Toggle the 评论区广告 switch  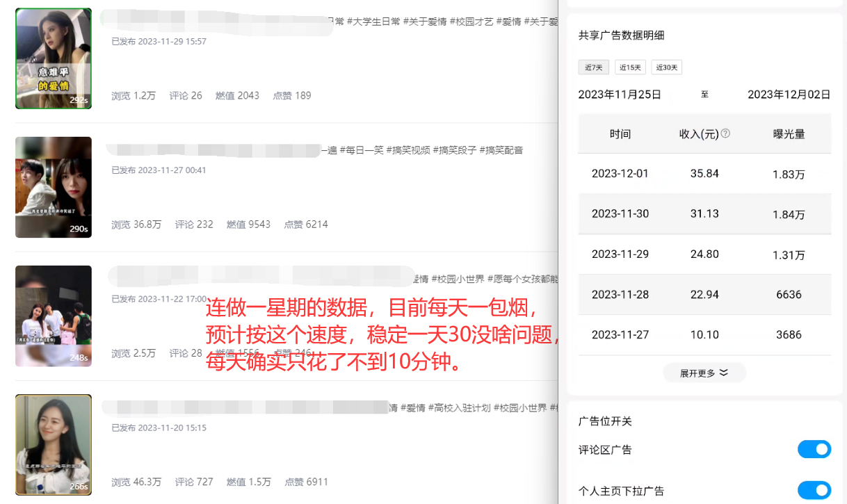click(x=814, y=450)
